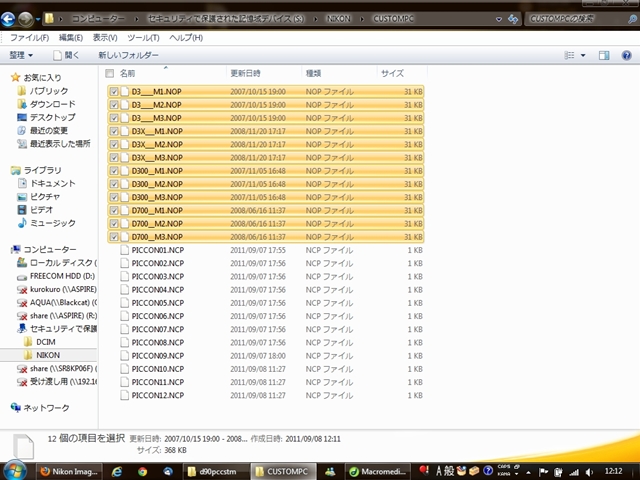Select the DCIM folder in tree
The width and height of the screenshot is (640, 480).
point(47,341)
